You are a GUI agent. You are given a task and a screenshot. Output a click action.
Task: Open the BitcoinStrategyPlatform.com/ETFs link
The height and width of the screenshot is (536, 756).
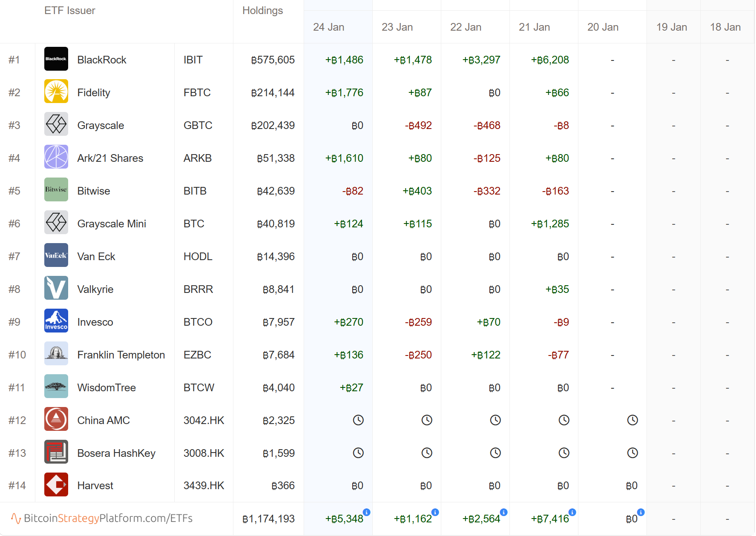(x=102, y=518)
